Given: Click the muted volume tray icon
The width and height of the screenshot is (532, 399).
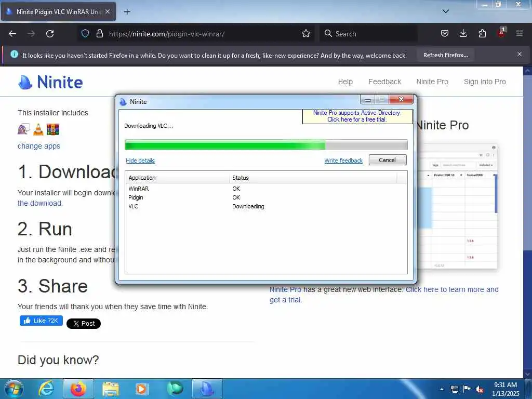Looking at the screenshot, I should click(480, 389).
